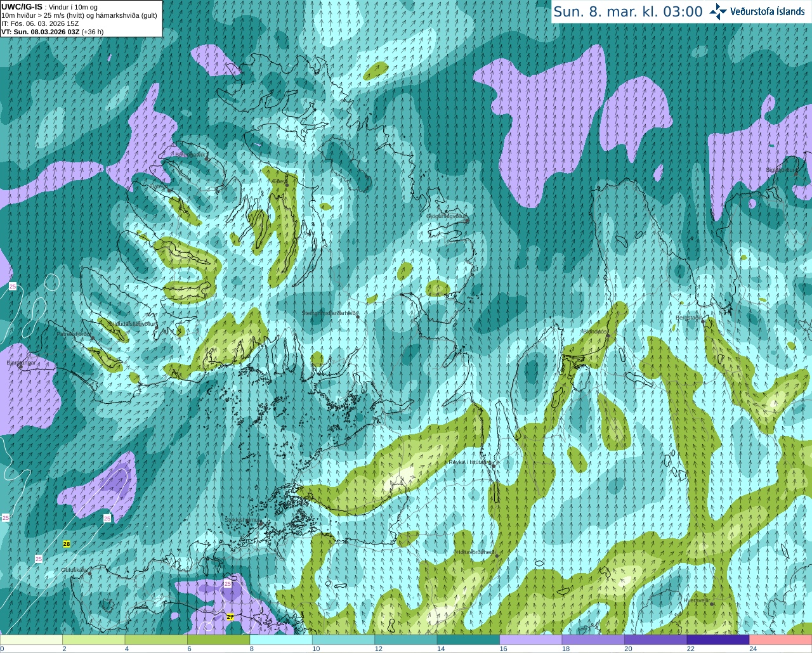
Task: Pick the light green 2–4 m/s legend swatch
Action: 94,640
